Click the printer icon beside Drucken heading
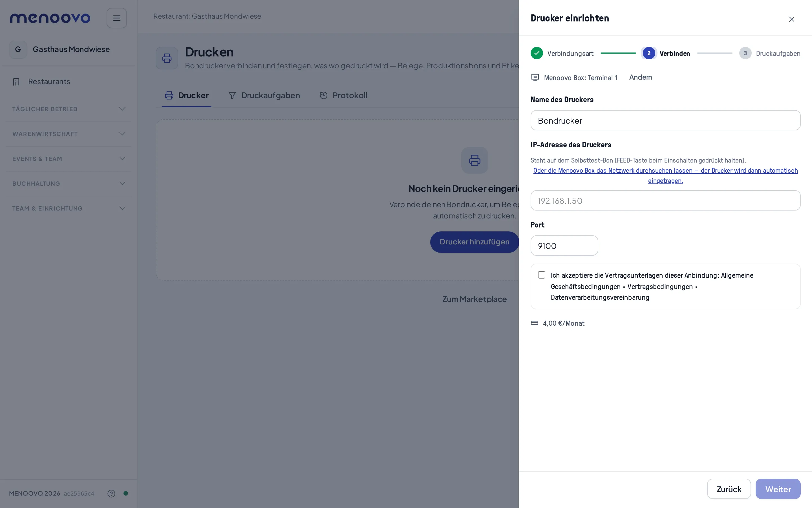 click(x=167, y=58)
